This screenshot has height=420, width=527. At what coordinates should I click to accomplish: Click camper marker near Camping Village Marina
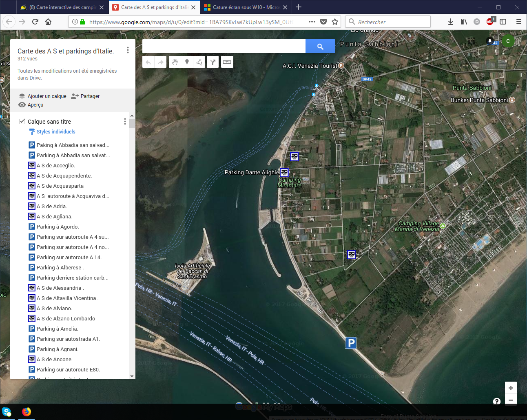pyautogui.click(x=352, y=255)
